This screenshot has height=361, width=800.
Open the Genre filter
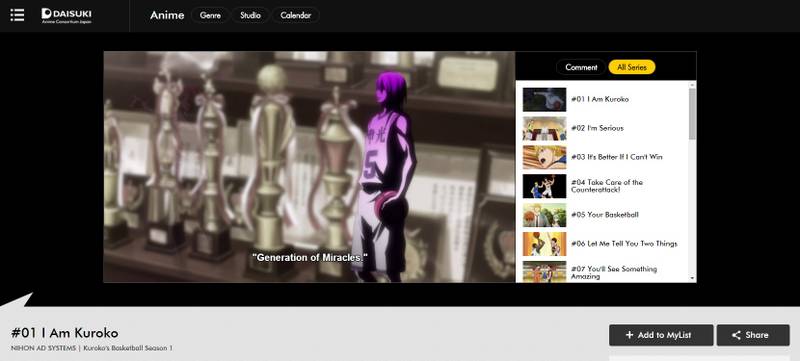click(210, 15)
